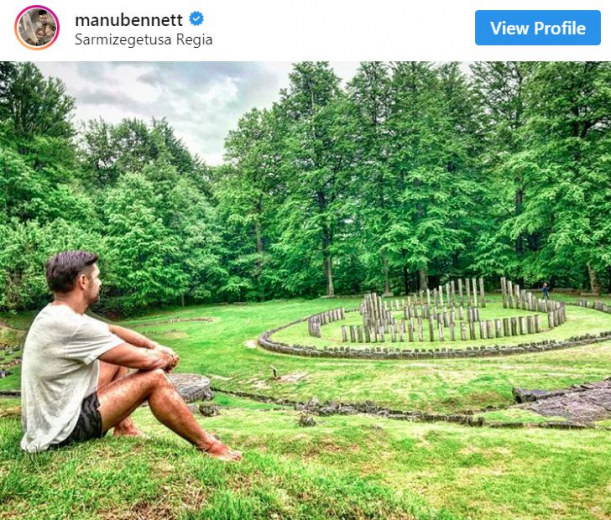
Task: Click the View Profile button
Action: tap(538, 28)
